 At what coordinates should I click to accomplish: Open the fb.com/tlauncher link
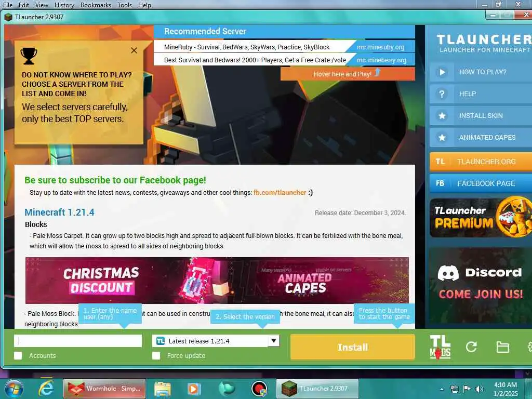pos(280,193)
